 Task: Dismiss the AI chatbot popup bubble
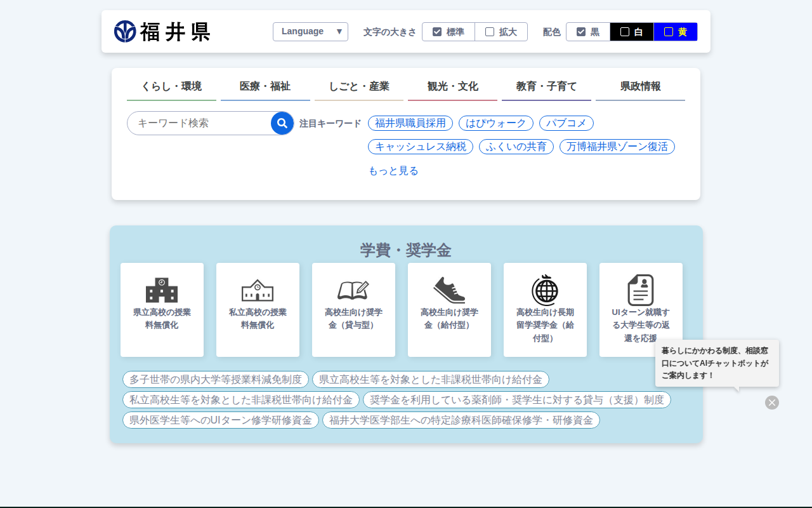pos(771,403)
